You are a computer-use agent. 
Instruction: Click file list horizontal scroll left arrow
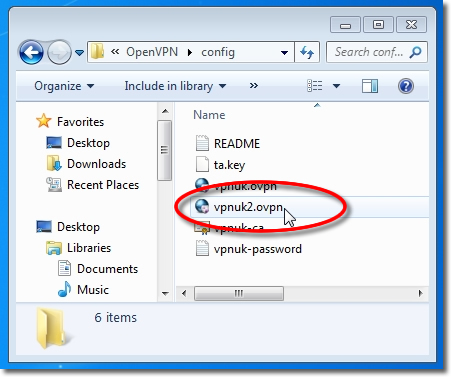click(x=184, y=293)
